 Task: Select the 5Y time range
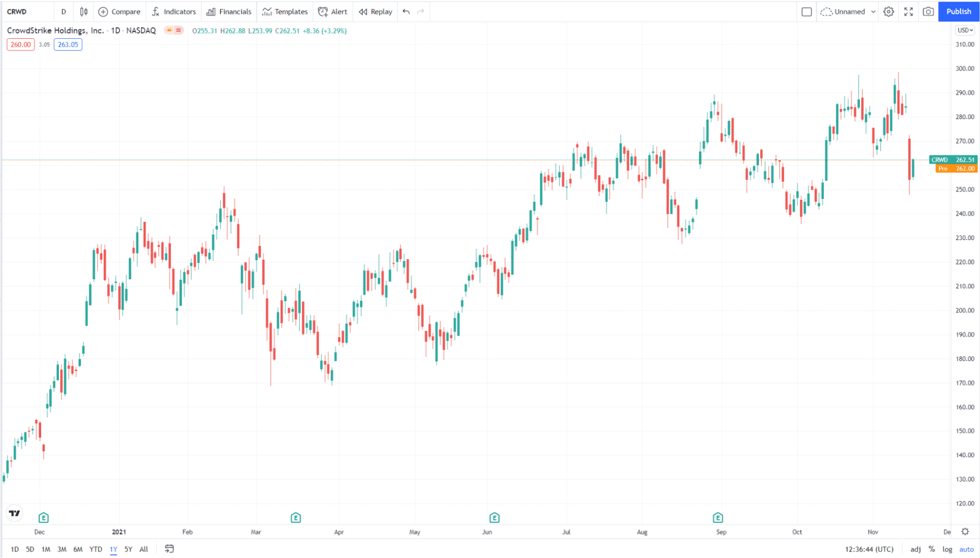click(x=128, y=549)
